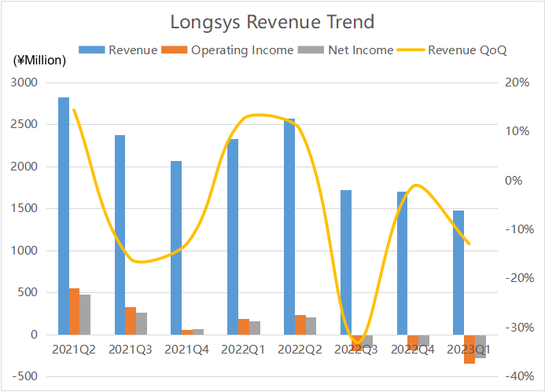545x392 pixels.
Task: Click the 2021Q2 orange operating income bar
Action: pos(74,311)
